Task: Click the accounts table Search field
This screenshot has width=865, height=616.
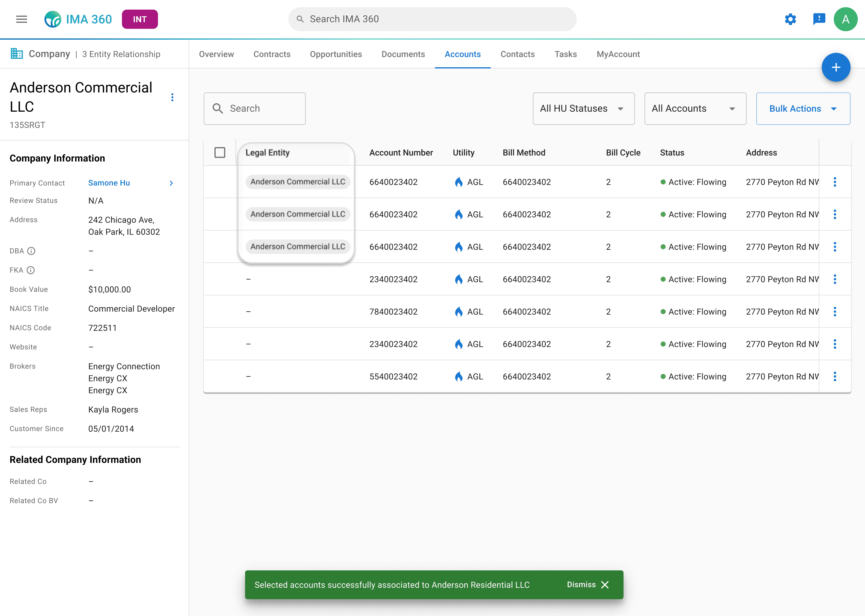Action: pos(254,109)
